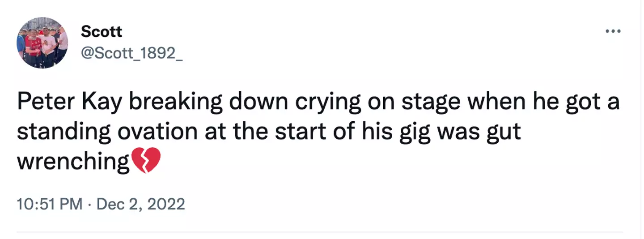Screen dimensions: 644x239
Task: Click the 10:51 PM timestamp
Action: click(x=49, y=205)
